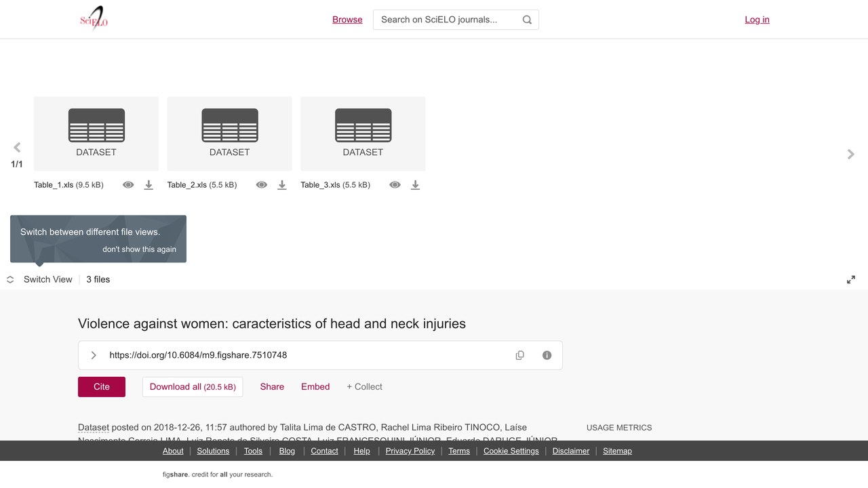
Task: Open the Contact footer link
Action: [324, 451]
